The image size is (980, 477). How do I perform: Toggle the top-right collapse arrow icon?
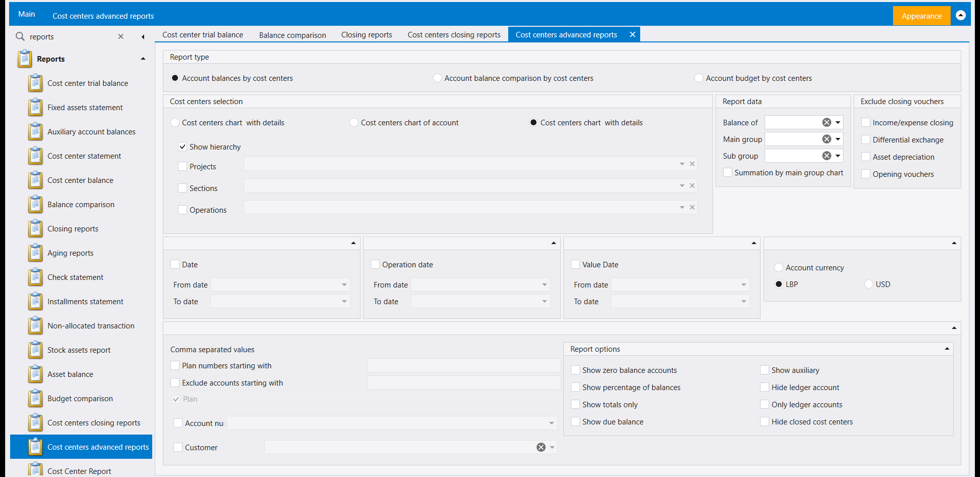pos(961,16)
